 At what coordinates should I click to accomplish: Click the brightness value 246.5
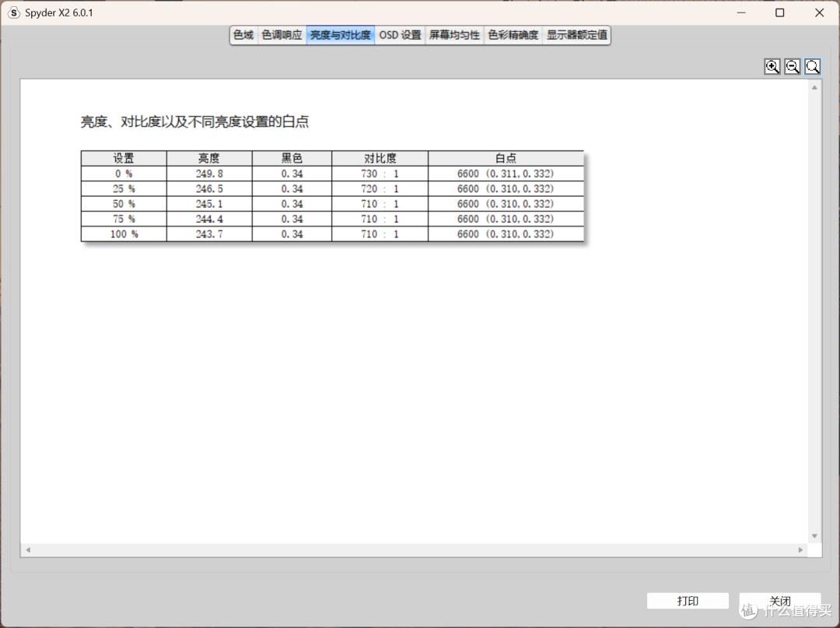[209, 188]
